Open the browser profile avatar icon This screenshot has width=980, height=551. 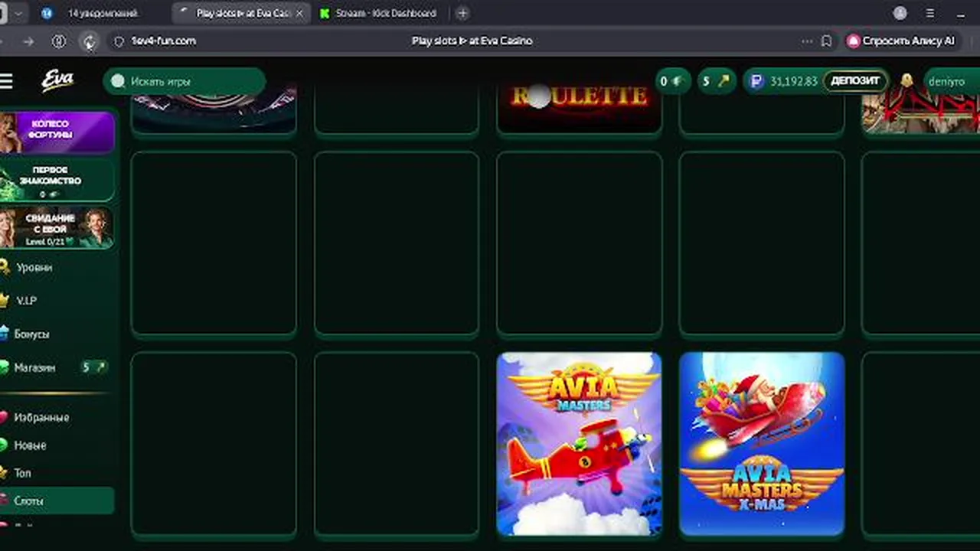coord(900,13)
